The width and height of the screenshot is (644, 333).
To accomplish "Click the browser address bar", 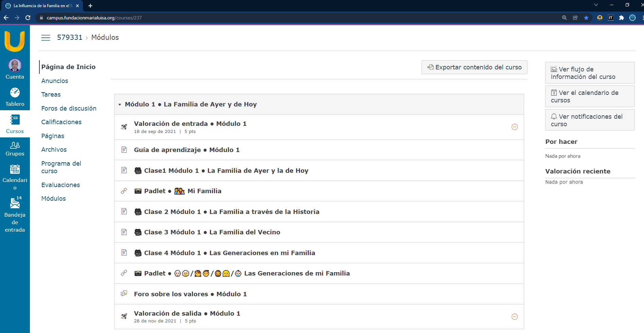I will click(272, 18).
